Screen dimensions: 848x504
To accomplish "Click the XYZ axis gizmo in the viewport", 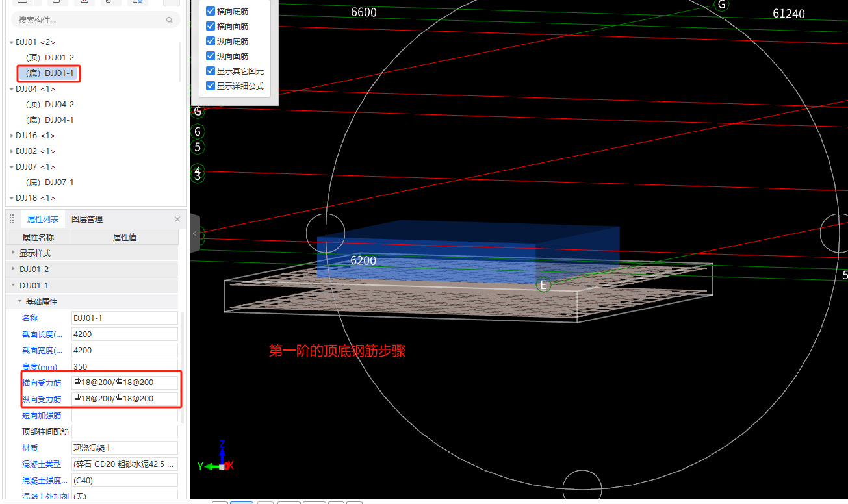I will pos(216,457).
